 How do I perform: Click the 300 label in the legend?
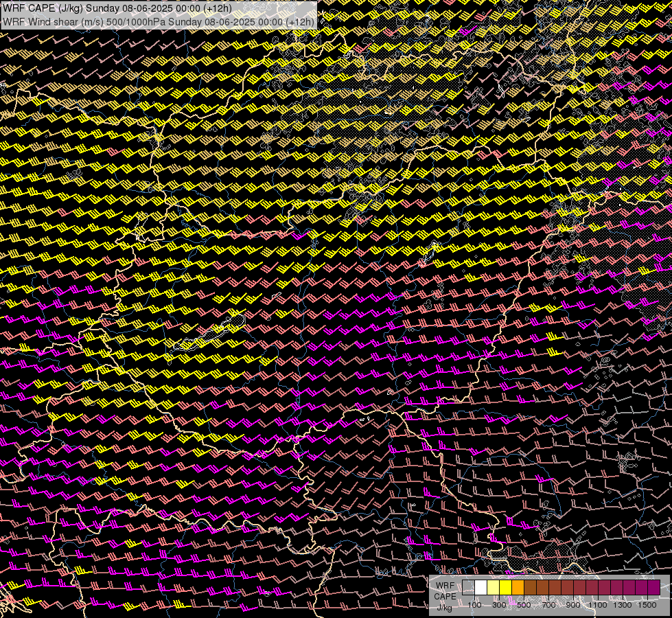[x=499, y=605]
